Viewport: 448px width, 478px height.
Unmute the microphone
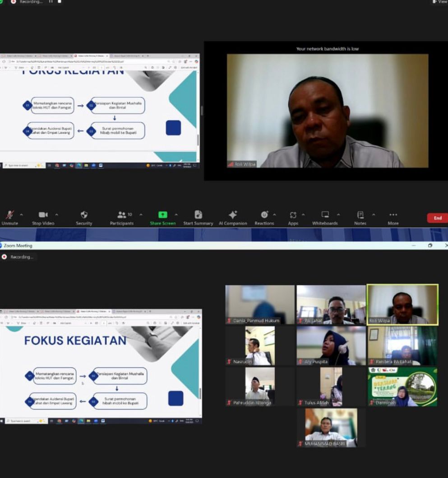point(9,218)
